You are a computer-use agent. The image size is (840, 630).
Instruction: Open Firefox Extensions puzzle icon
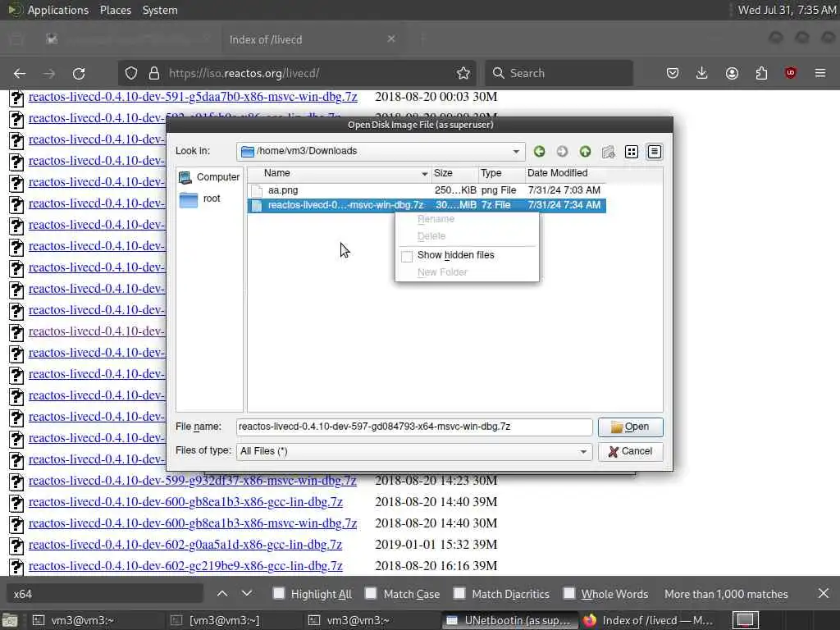point(761,73)
